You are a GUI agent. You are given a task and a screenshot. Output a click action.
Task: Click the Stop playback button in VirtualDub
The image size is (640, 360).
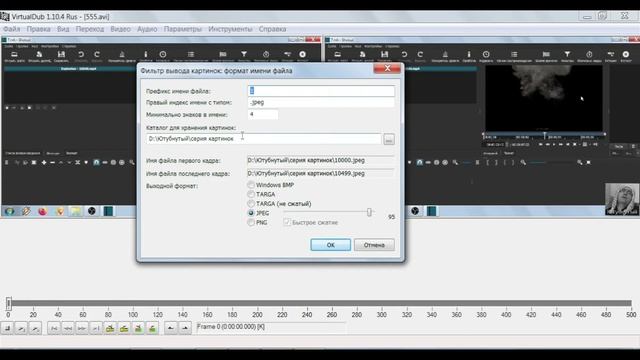(7, 328)
